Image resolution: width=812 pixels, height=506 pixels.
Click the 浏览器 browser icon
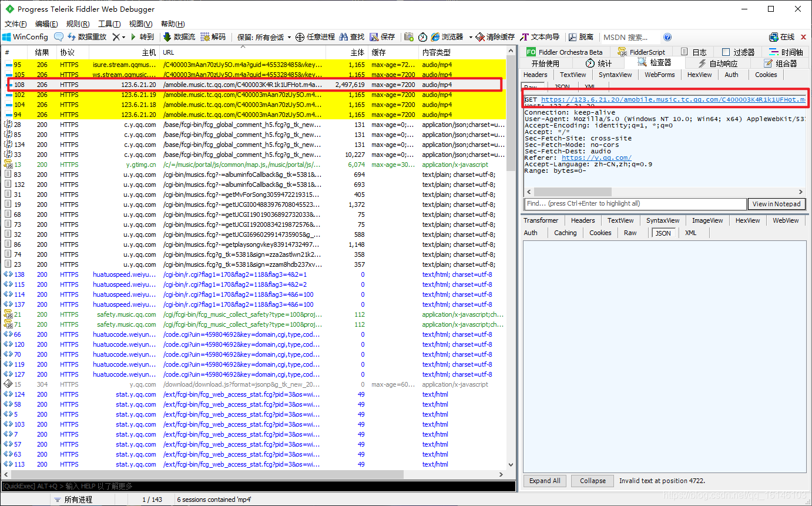pos(435,36)
